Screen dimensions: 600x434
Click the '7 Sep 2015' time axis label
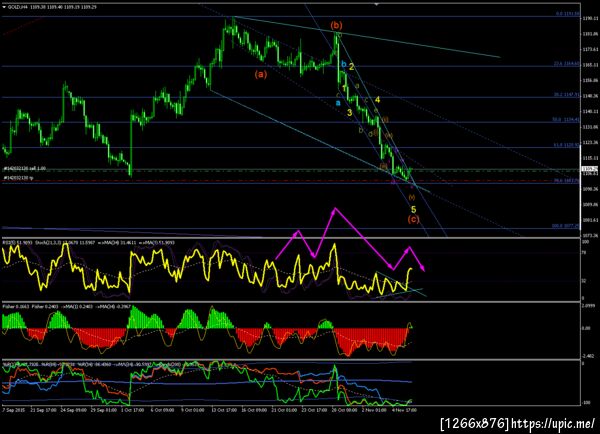tap(14, 410)
